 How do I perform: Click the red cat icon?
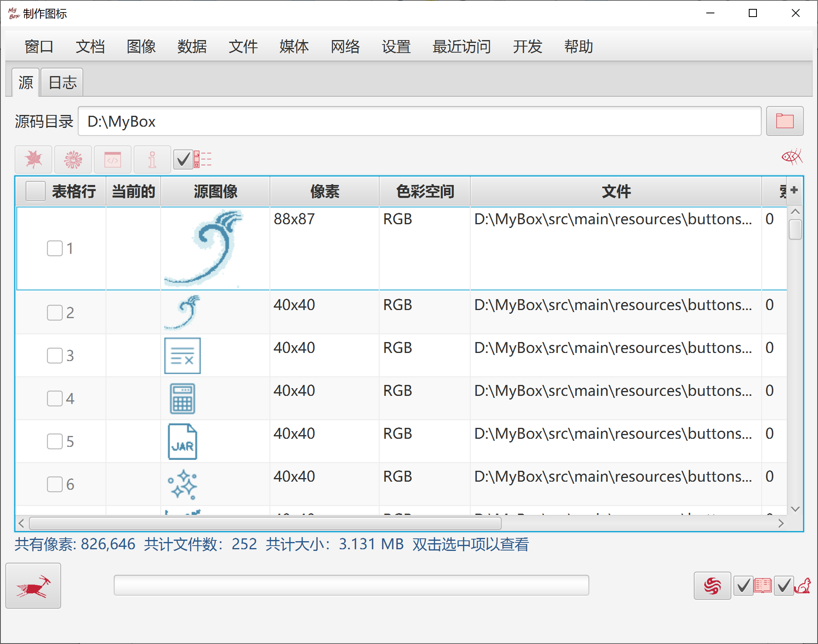(803, 586)
